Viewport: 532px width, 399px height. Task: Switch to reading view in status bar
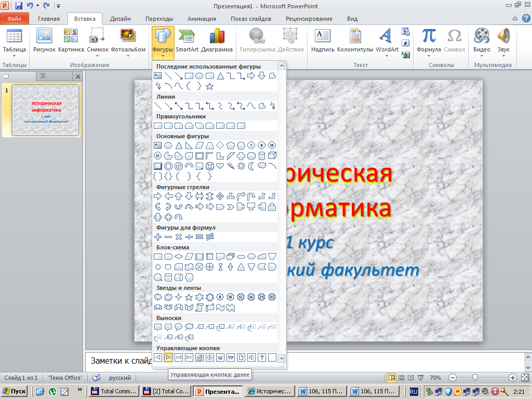(411, 378)
